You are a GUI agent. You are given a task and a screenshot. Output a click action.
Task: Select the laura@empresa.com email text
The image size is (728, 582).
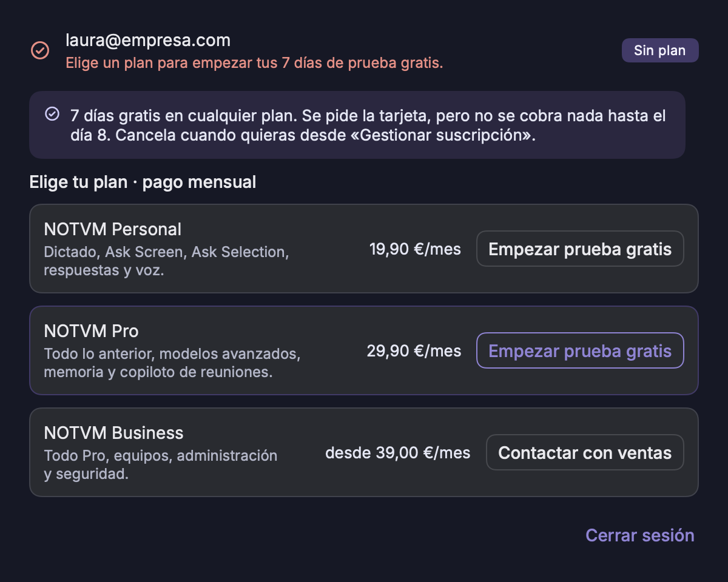pyautogui.click(x=148, y=41)
